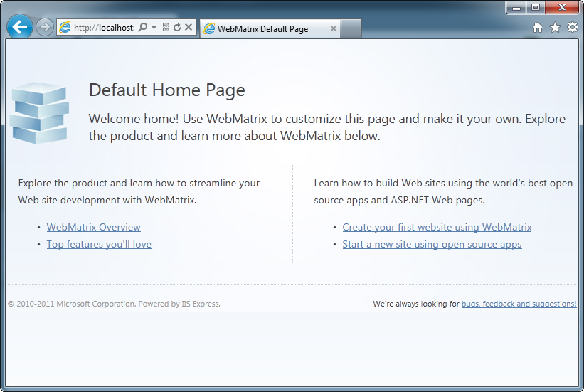
Task: Open Favorites with the star icon
Action: click(x=555, y=27)
